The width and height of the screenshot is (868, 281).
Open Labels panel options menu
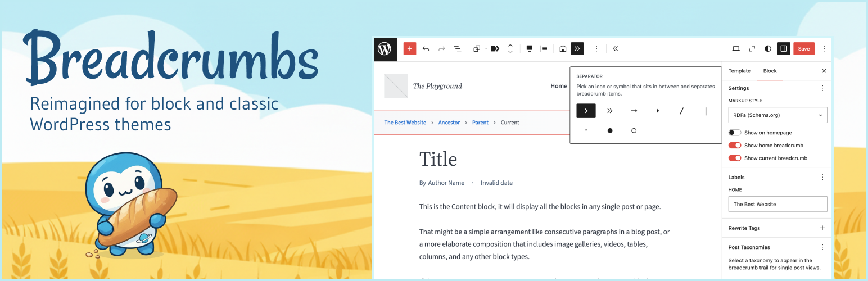tap(822, 177)
